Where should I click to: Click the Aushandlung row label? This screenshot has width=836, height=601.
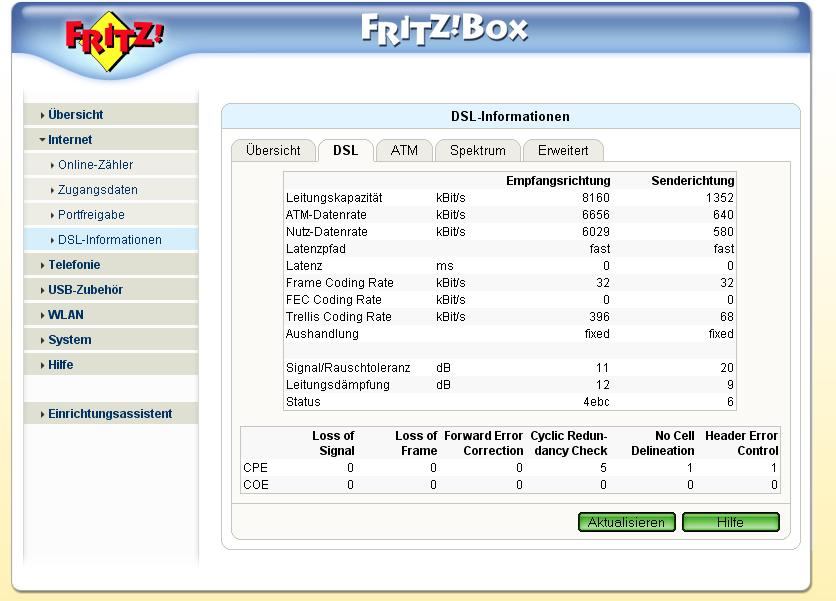point(322,334)
